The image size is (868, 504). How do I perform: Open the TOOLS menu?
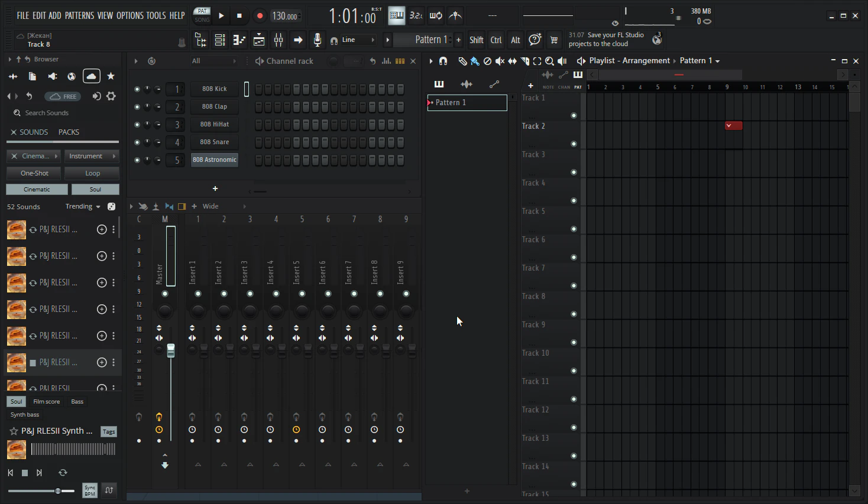click(156, 15)
